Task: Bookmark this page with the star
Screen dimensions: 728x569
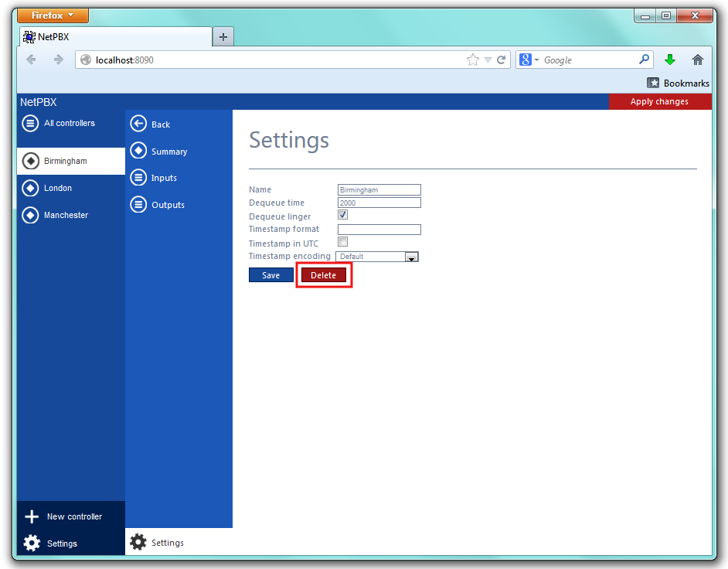Action: pyautogui.click(x=472, y=60)
